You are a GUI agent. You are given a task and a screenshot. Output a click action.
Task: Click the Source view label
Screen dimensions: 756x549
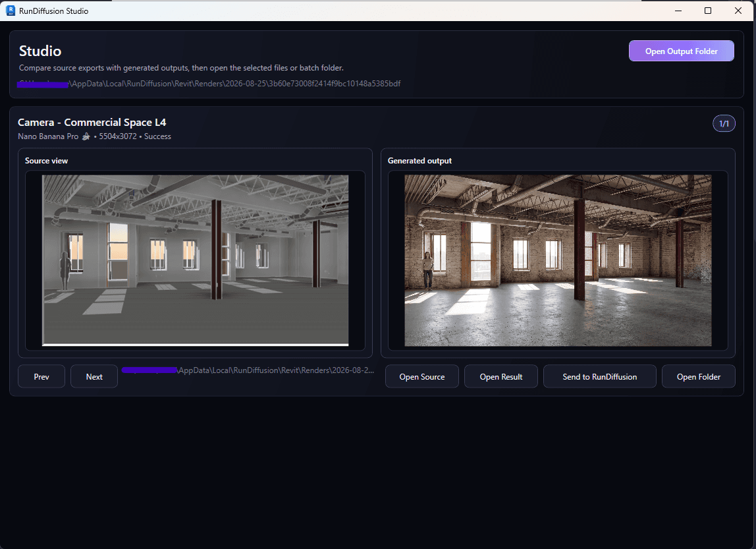[46, 161]
